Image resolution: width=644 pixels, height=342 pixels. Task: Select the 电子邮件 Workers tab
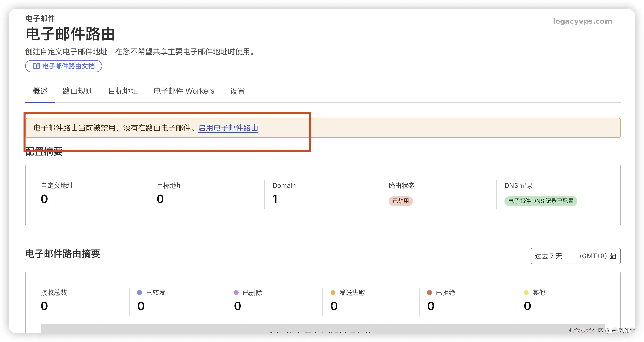[x=184, y=91]
